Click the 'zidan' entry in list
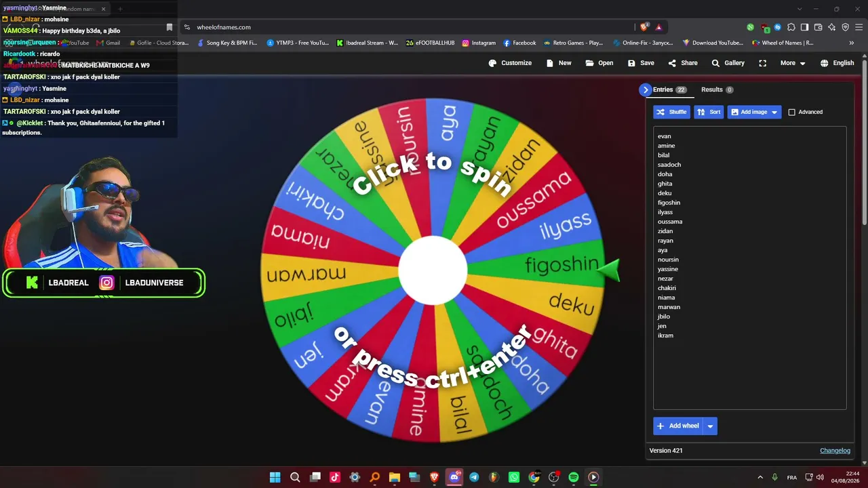The image size is (868, 488). (x=665, y=231)
